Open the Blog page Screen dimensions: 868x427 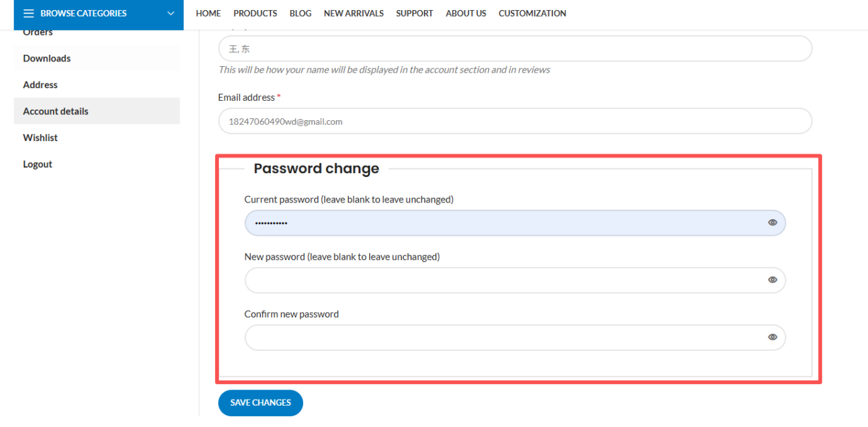pos(300,13)
